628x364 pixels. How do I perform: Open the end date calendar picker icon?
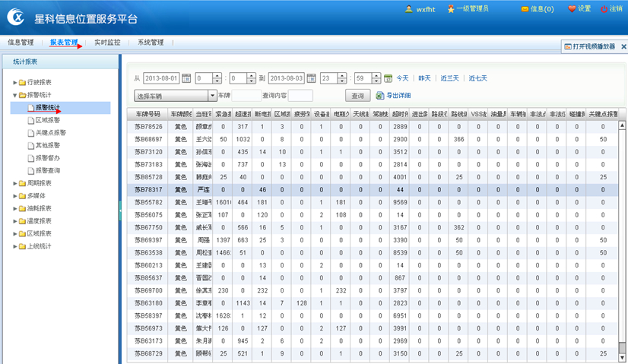[x=312, y=78]
